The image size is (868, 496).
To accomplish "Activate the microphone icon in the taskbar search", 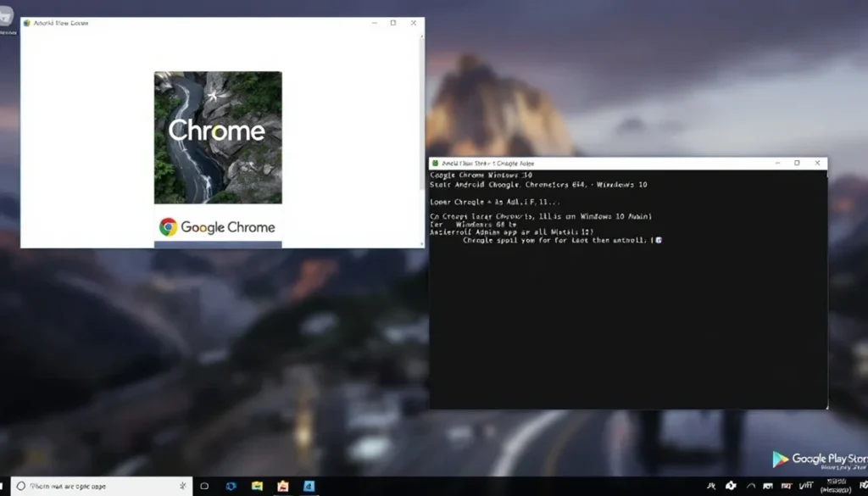I will click(183, 486).
